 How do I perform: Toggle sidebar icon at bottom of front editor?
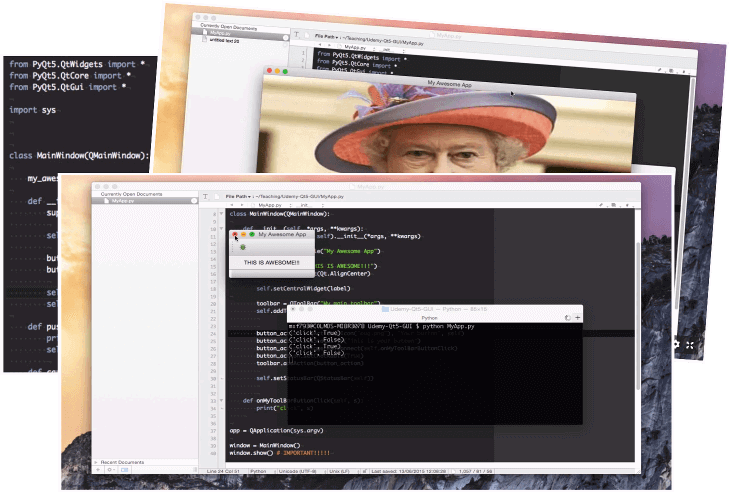(x=124, y=470)
